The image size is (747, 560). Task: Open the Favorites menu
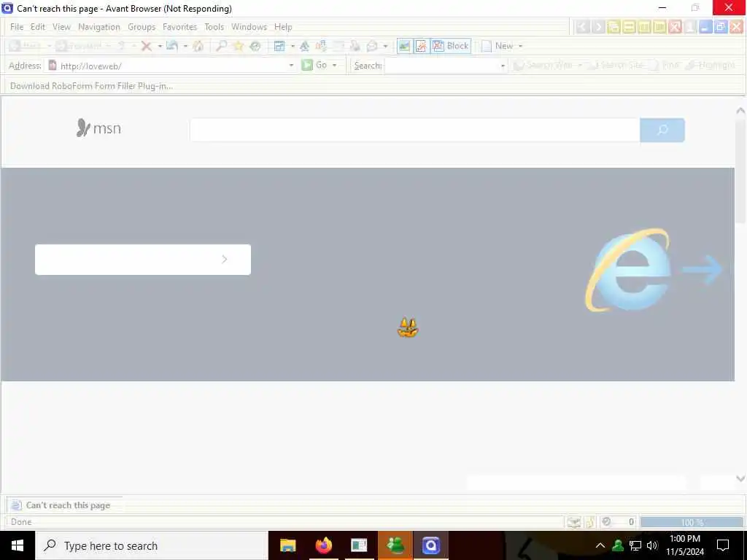tap(179, 27)
